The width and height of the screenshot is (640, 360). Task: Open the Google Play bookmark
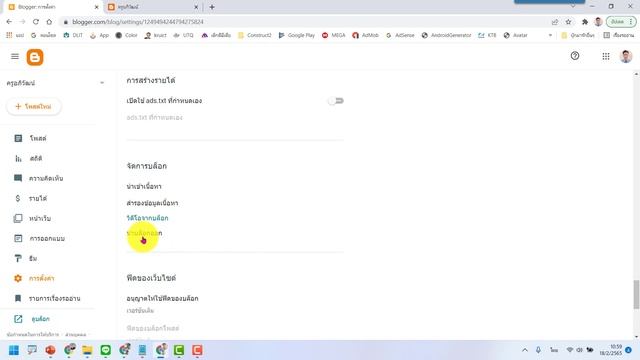point(297,36)
